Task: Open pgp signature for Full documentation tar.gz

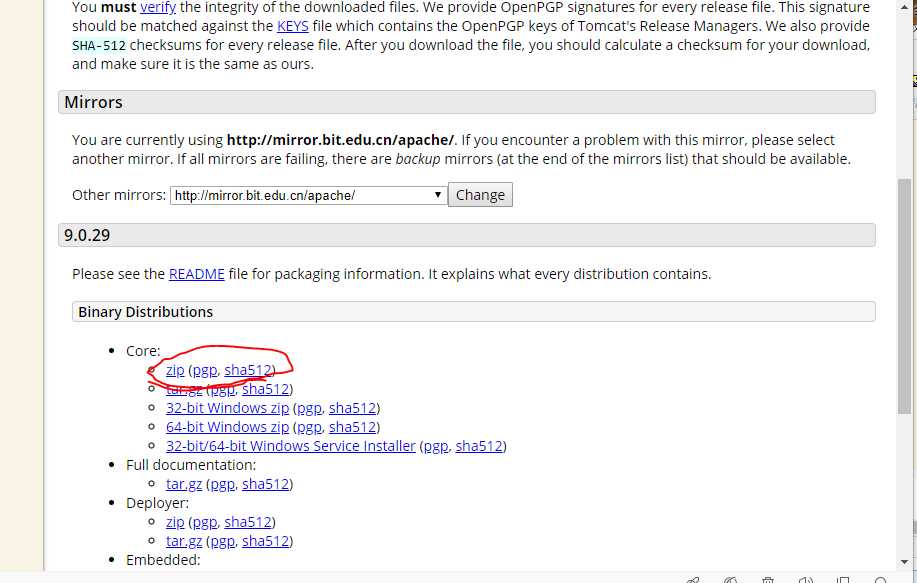Action: pyautogui.click(x=222, y=485)
